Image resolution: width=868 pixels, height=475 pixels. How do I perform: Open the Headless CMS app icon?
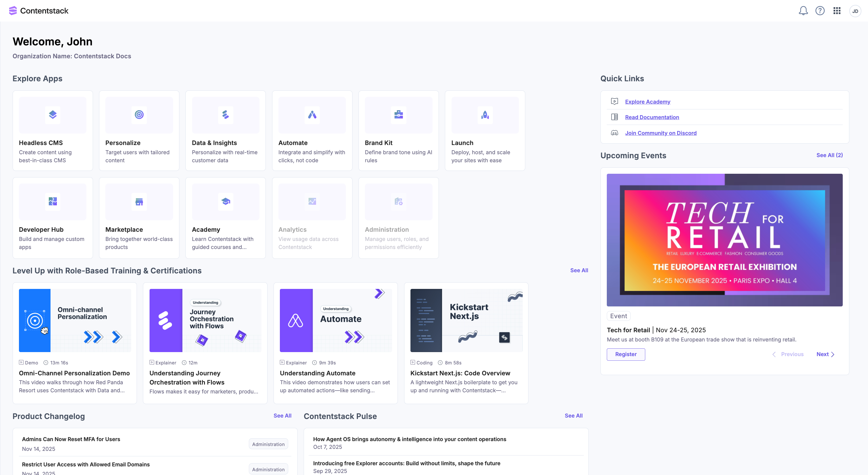coord(53,115)
